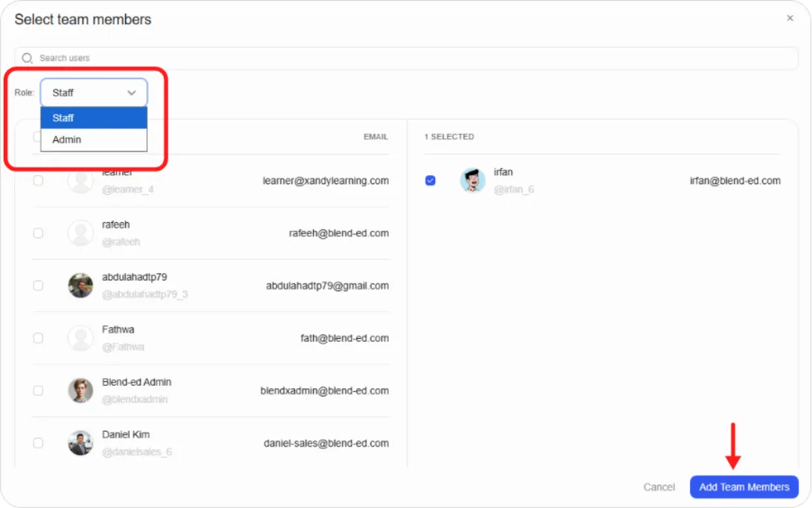
Task: Click Blend-ed Admin's profile photo
Action: click(x=80, y=390)
